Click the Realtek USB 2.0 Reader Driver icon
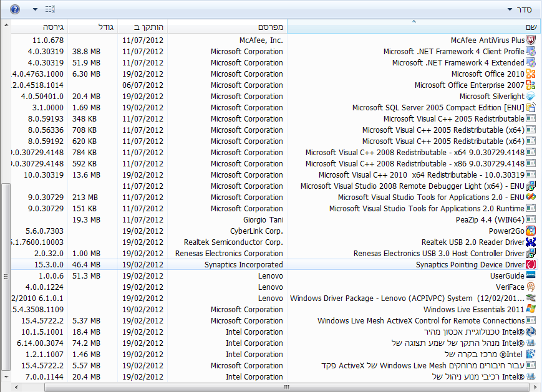This screenshot has width=542, height=392. click(531, 242)
